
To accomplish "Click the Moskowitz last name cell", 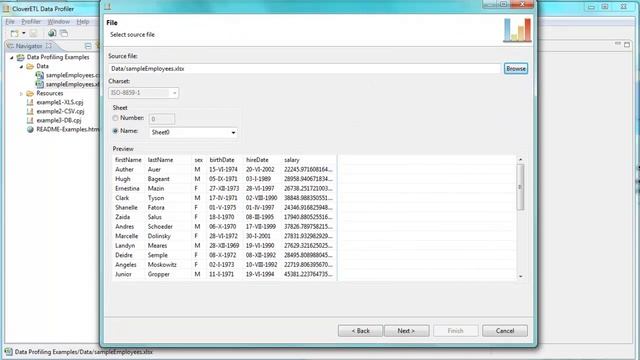I will pos(162,264).
